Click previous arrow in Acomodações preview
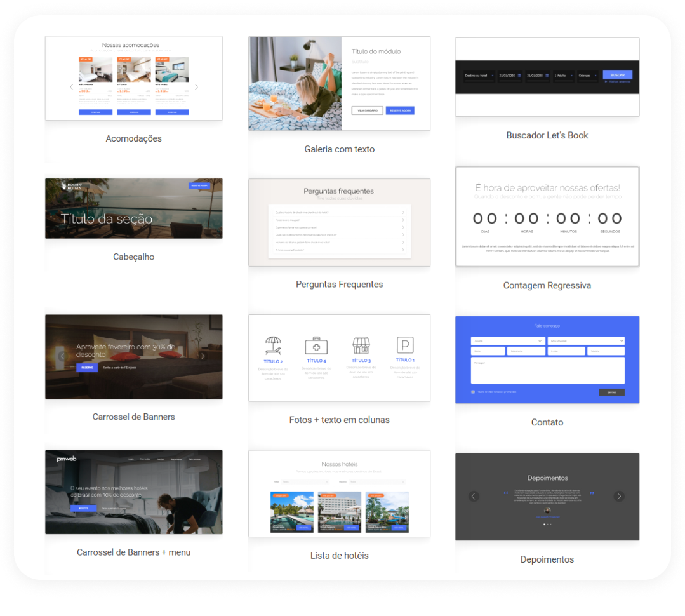 pyautogui.click(x=72, y=87)
